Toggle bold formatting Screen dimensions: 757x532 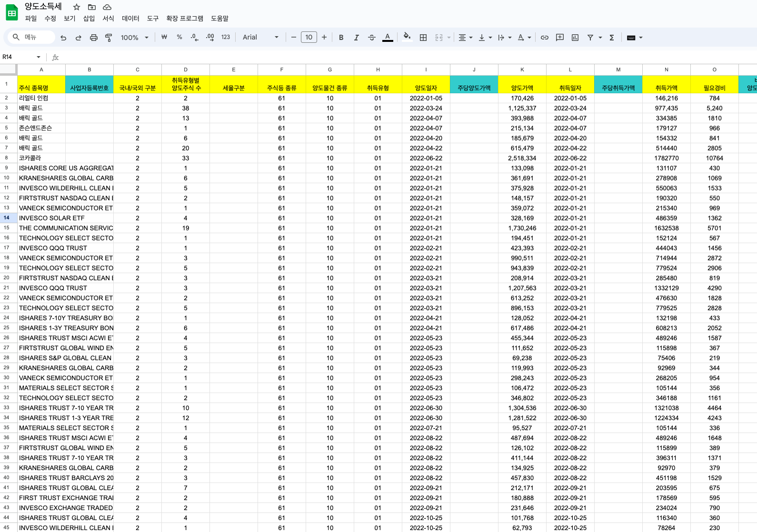[x=341, y=38]
